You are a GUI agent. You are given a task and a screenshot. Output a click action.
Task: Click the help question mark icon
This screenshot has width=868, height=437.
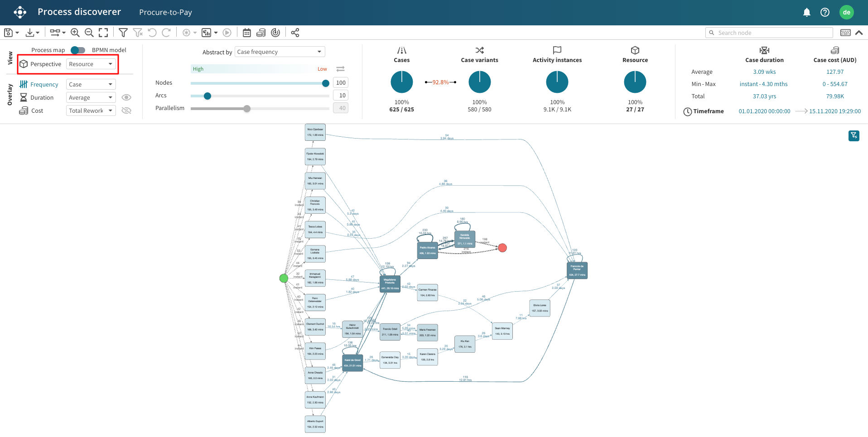point(825,12)
